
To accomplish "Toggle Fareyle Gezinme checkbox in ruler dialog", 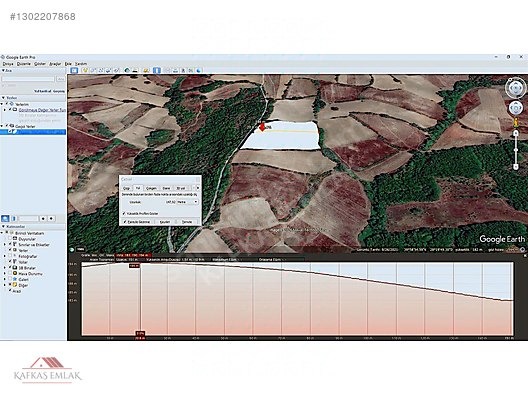I will click(x=125, y=222).
